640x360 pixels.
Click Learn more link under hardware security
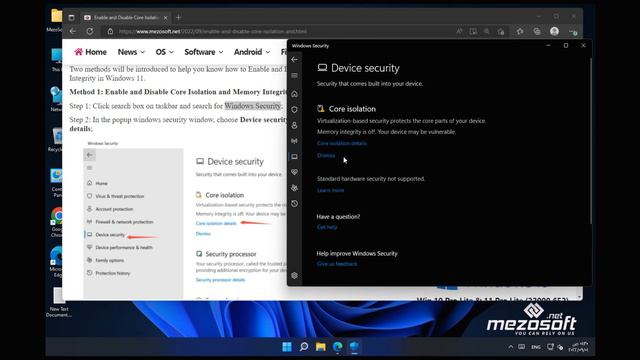(x=330, y=190)
